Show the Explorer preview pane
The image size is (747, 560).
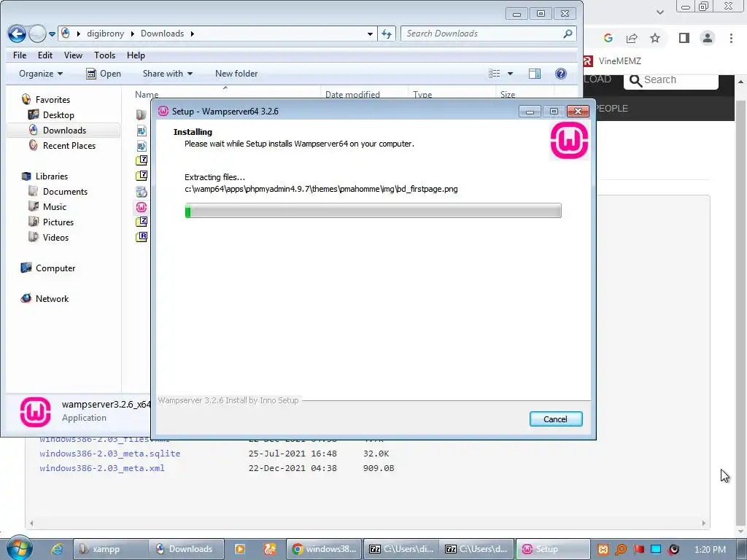(x=535, y=74)
